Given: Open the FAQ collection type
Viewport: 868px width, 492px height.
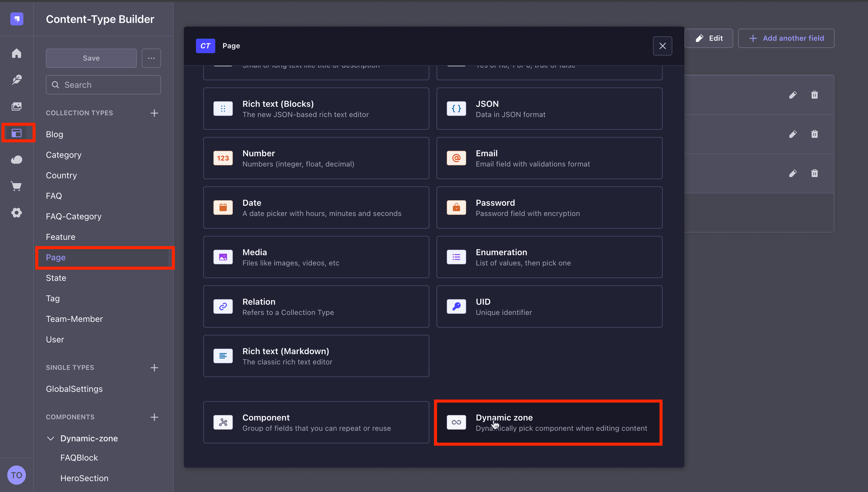Looking at the screenshot, I should point(54,196).
